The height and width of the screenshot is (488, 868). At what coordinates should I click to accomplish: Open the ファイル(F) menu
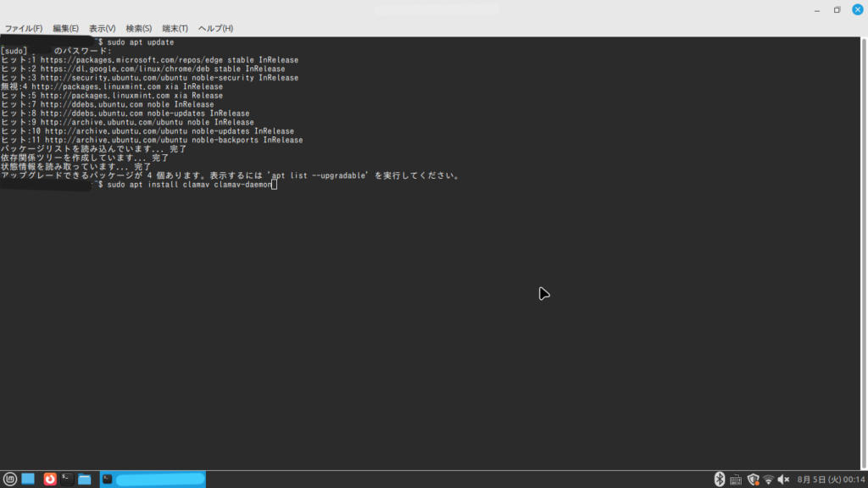[x=24, y=29]
